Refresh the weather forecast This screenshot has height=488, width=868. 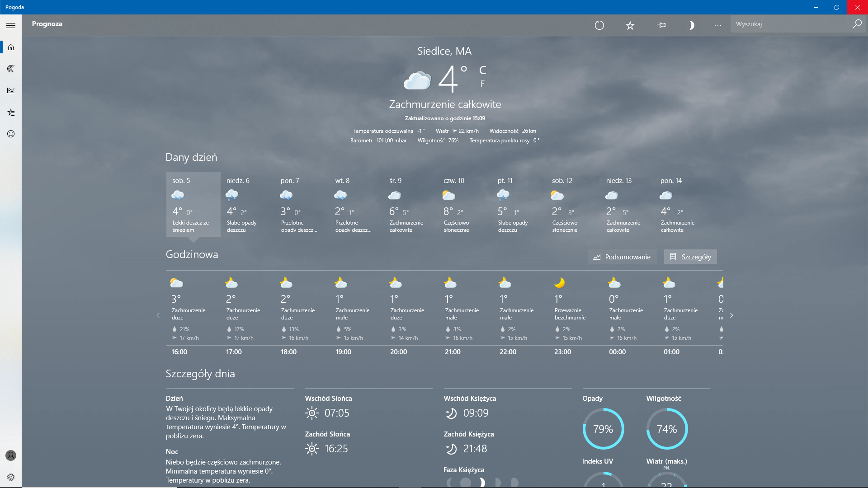(x=599, y=25)
